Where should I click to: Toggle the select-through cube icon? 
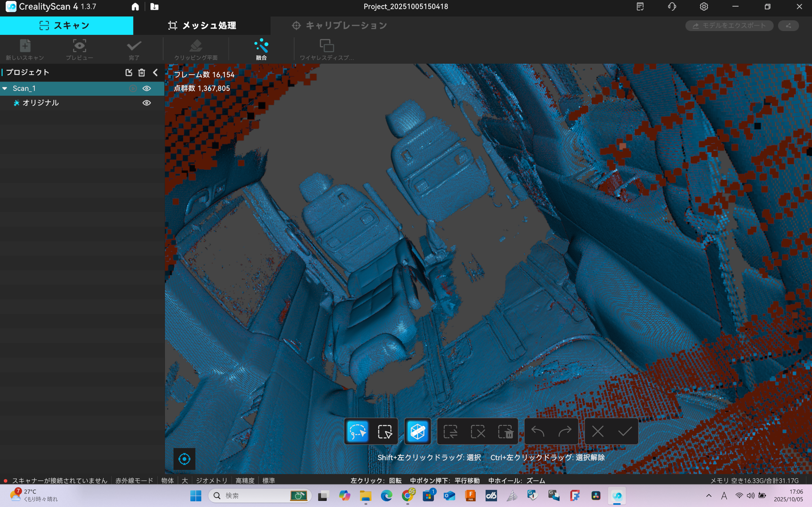point(417,432)
